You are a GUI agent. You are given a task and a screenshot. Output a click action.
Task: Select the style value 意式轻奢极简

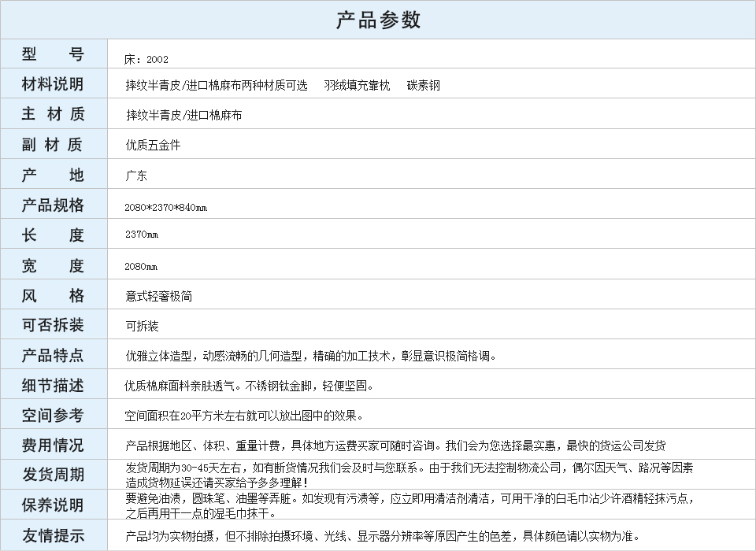point(158,296)
